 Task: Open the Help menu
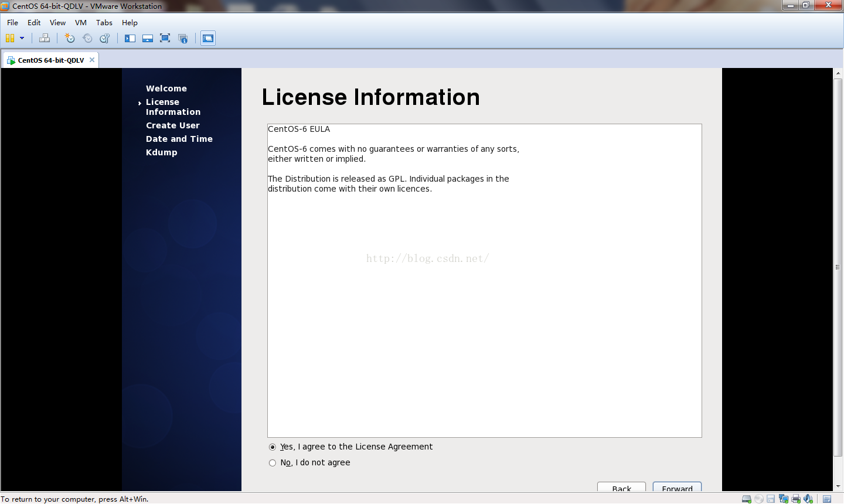(x=130, y=22)
